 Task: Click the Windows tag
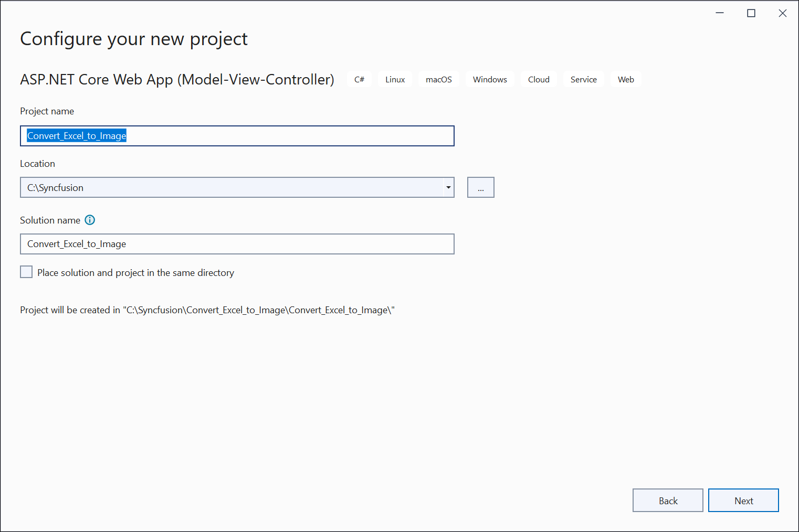tap(490, 79)
